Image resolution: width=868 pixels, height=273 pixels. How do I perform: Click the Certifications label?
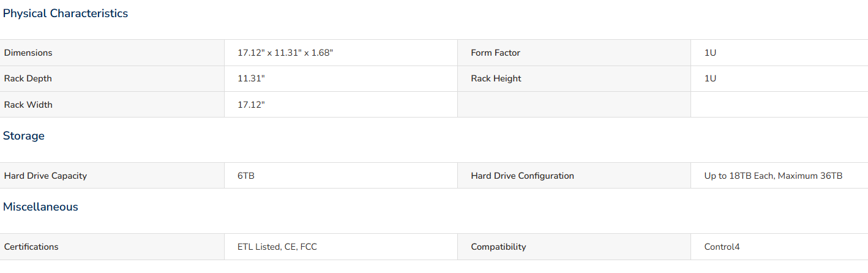[x=31, y=247]
